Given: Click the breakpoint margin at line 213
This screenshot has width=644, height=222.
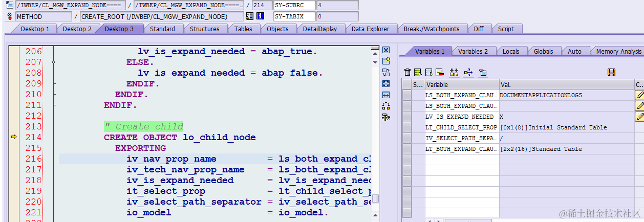Looking at the screenshot, I should 14,126.
